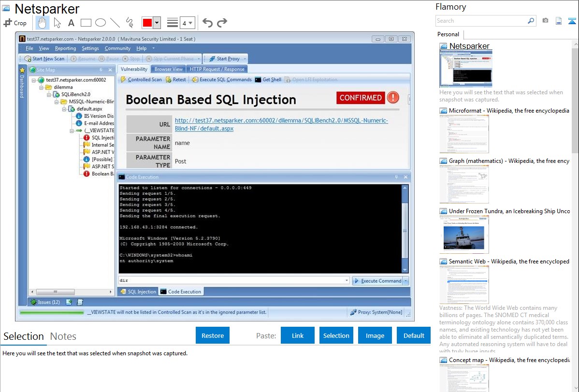Select the Crop tool
This screenshot has height=392, width=579.
coord(15,23)
